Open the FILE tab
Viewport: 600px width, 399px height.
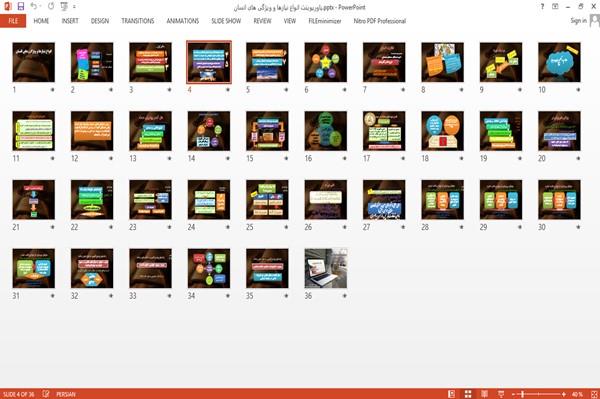point(13,21)
